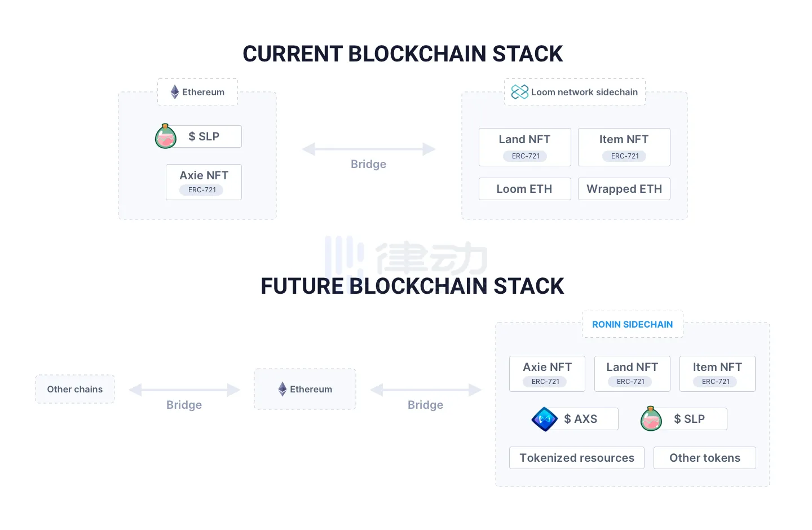
Task: Click the watermark logo in the center
Action: click(406, 258)
